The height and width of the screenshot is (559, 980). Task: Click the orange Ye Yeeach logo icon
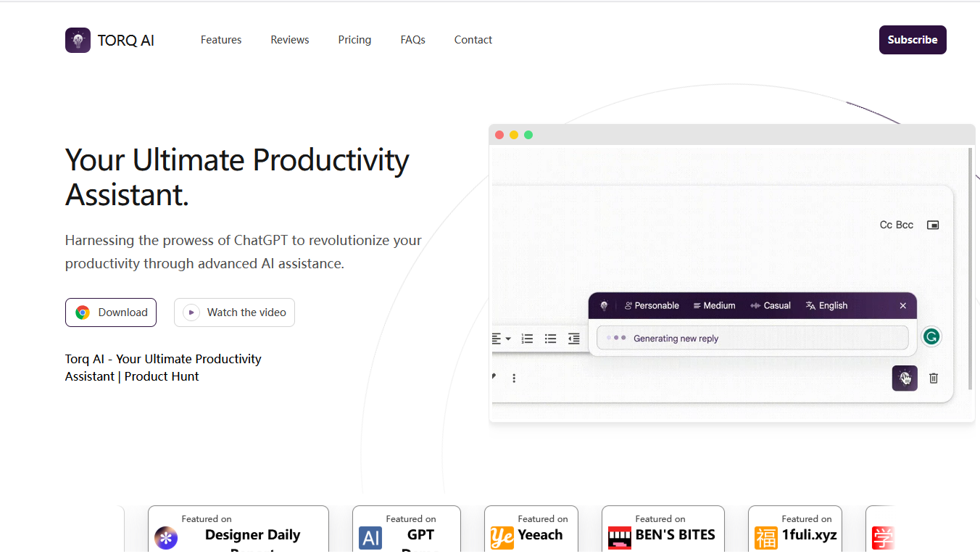(x=502, y=538)
